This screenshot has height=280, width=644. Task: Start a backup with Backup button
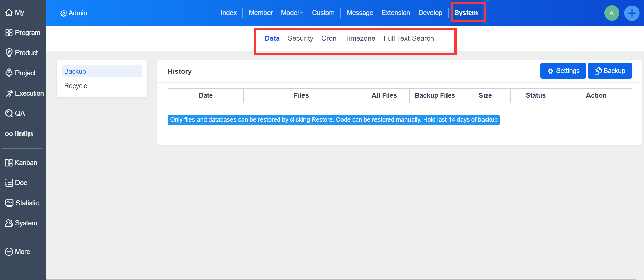tap(610, 71)
